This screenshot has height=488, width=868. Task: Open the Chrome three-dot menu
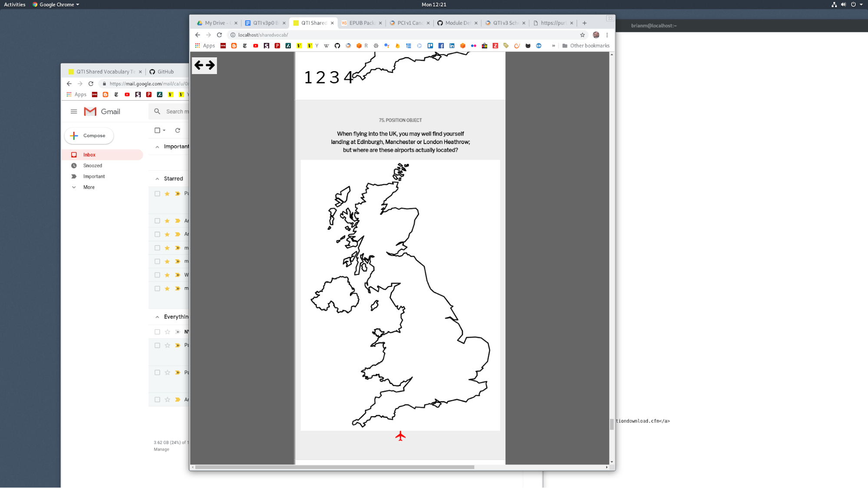[x=607, y=35]
